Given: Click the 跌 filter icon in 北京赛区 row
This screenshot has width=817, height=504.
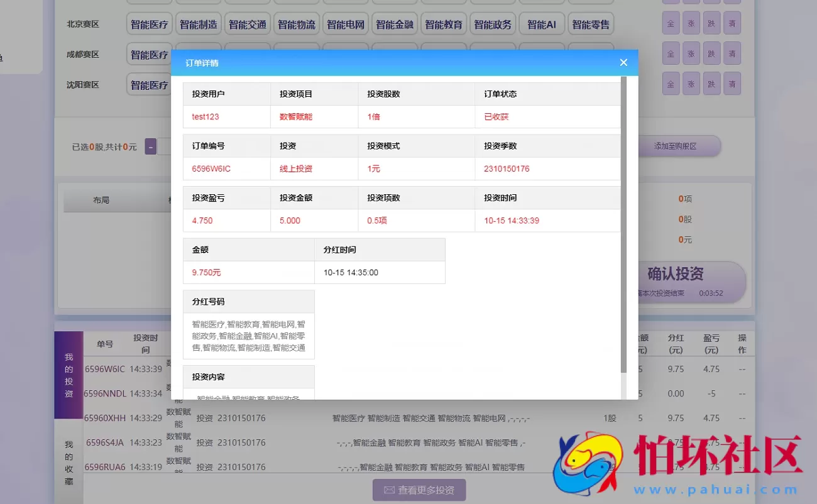Looking at the screenshot, I should click(711, 23).
